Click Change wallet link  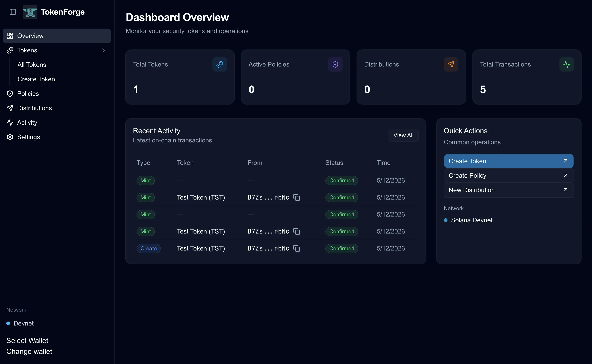(29, 351)
